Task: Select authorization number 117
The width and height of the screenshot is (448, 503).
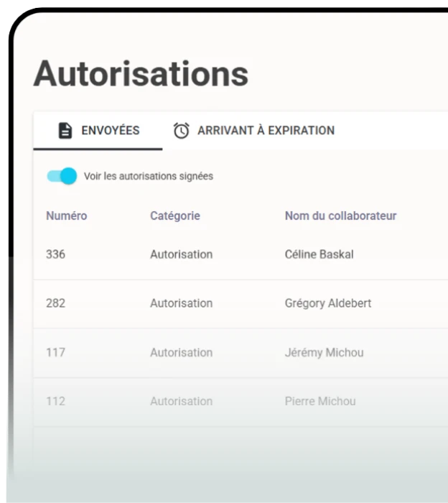Action: [55, 352]
